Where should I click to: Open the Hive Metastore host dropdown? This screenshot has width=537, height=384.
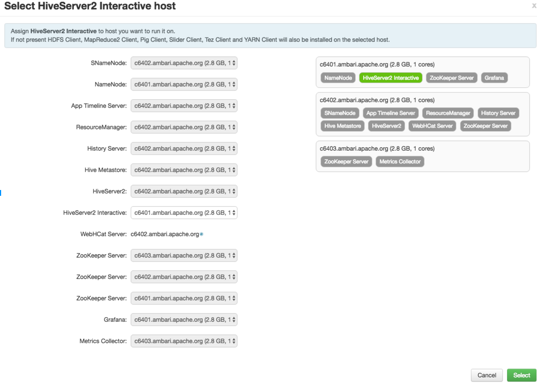[x=184, y=170]
